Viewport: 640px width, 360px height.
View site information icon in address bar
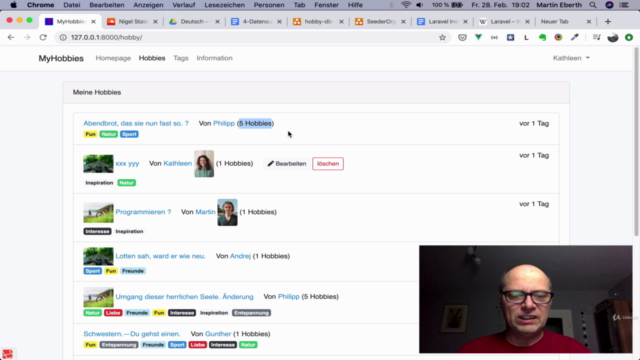(63, 37)
